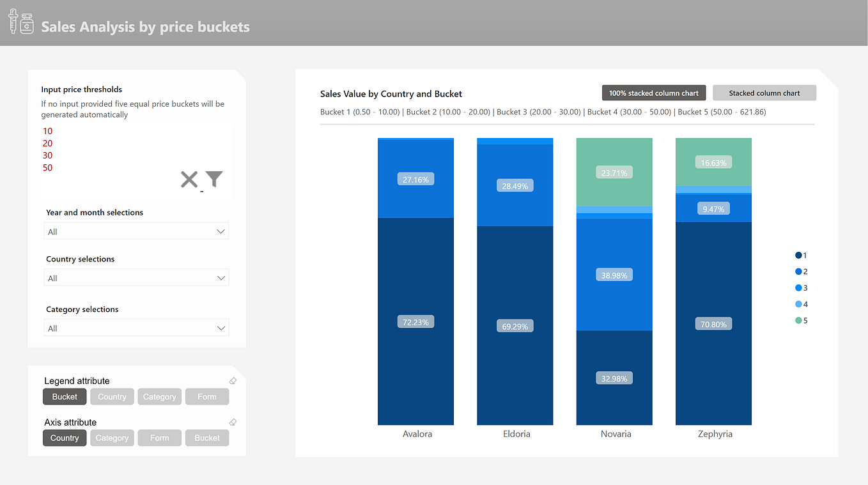
Task: Toggle Bucket as the legend attribute
Action: coord(64,396)
